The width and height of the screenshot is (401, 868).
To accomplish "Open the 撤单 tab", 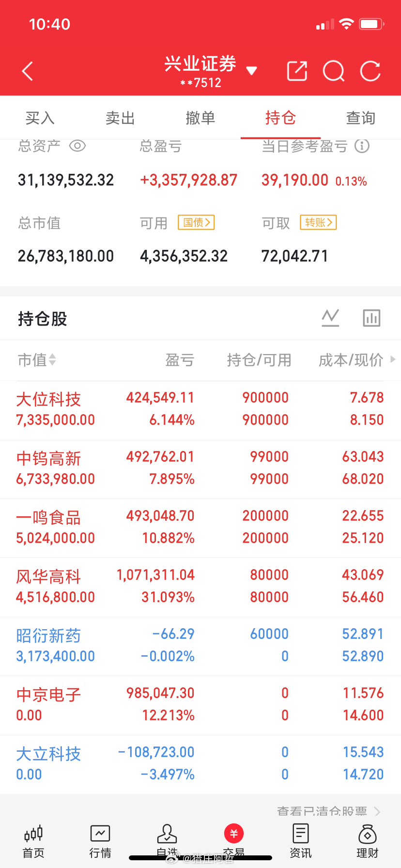I will (200, 118).
